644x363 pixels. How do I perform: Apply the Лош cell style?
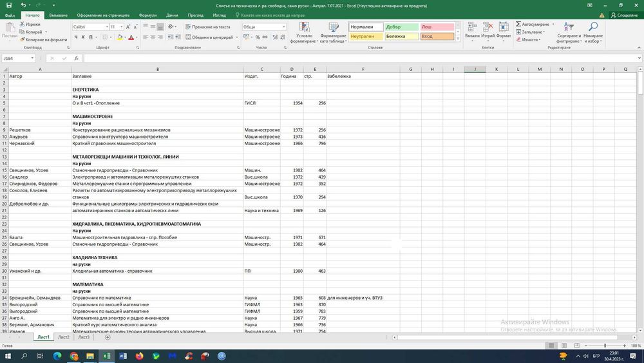[x=437, y=27]
